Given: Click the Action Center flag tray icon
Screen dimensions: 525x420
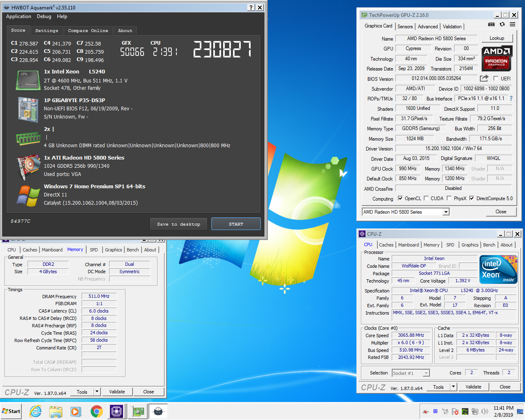Looking at the screenshot, I should coord(455,411).
